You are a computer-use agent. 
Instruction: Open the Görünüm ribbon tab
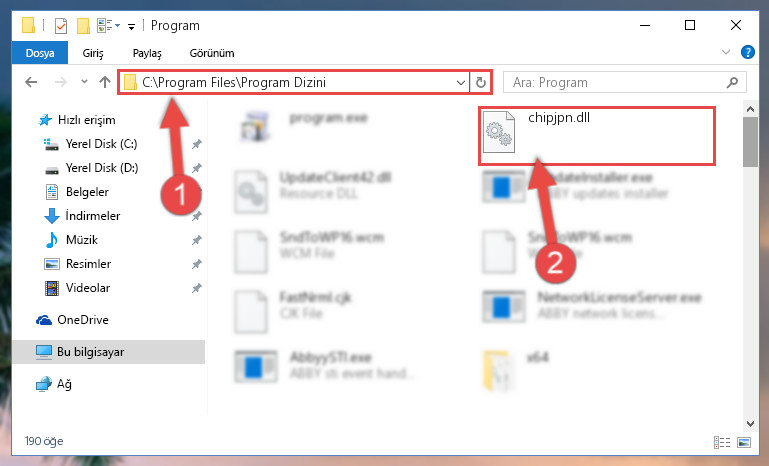(x=212, y=53)
